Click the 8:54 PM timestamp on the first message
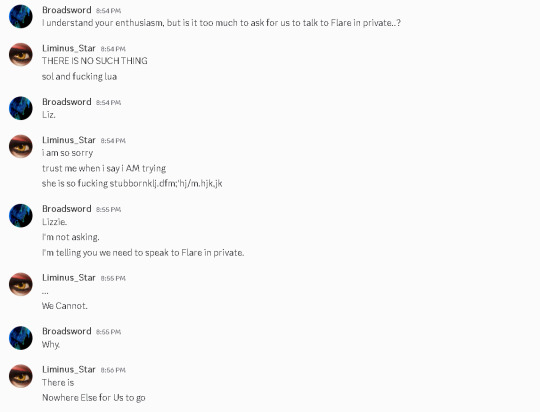Screen dimensions: 540x412 108,11
